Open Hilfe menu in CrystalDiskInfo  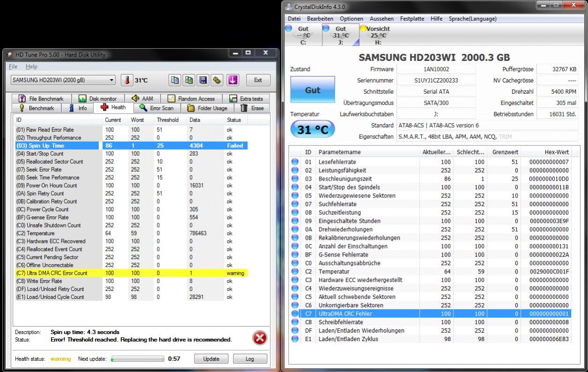coord(437,19)
